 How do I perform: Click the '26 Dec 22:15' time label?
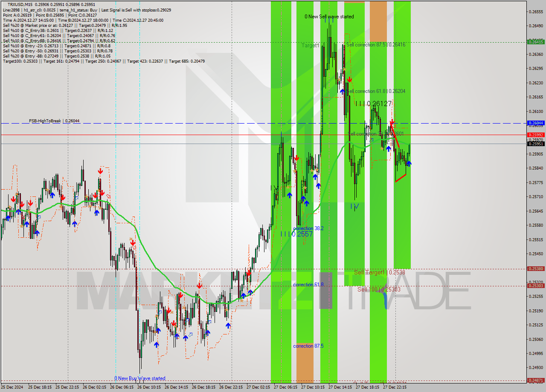point(231,388)
